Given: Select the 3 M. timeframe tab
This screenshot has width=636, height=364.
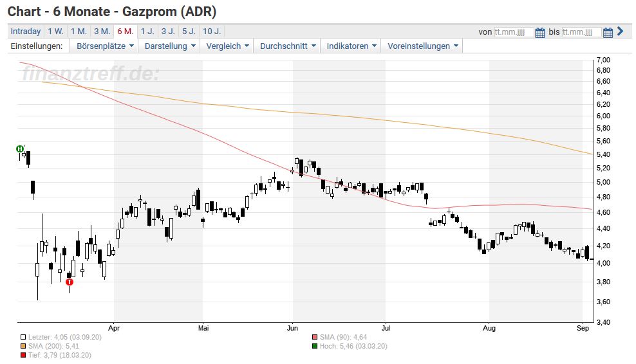Looking at the screenshot, I should (102, 32).
